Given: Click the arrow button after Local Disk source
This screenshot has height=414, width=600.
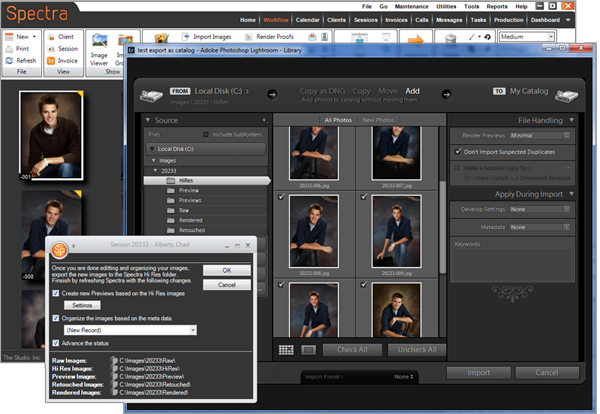Looking at the screenshot, I should tap(272, 94).
